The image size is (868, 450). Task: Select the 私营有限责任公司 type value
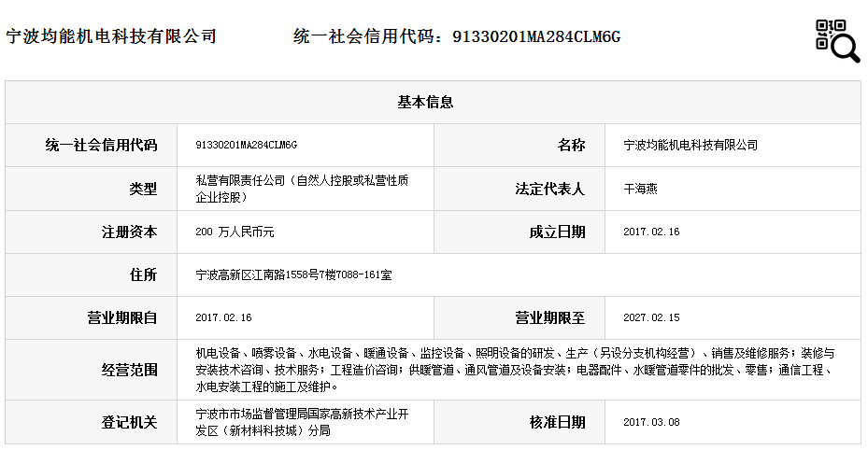(302, 189)
